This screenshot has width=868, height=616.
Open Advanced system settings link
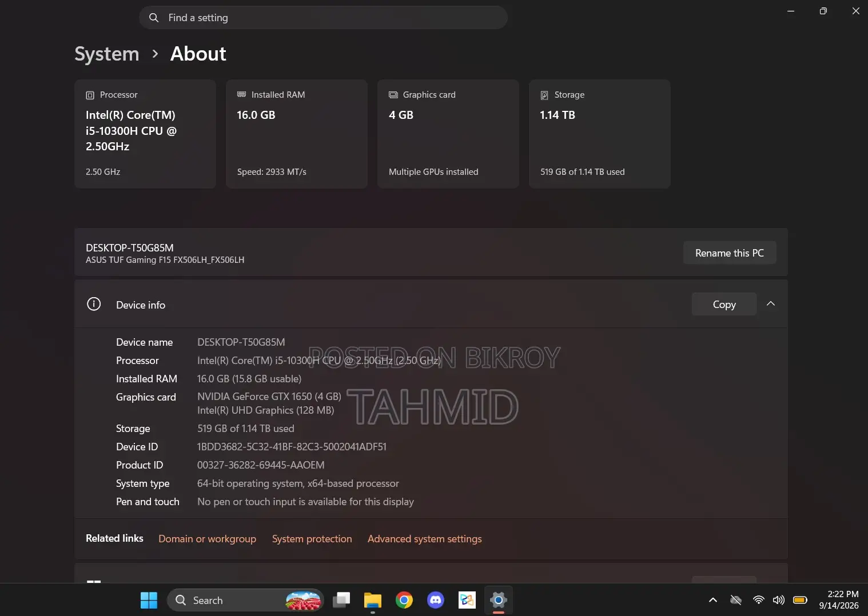pos(425,539)
